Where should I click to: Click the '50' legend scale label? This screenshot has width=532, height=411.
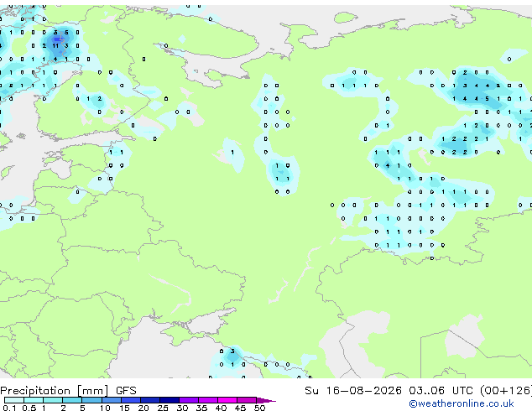(259, 408)
